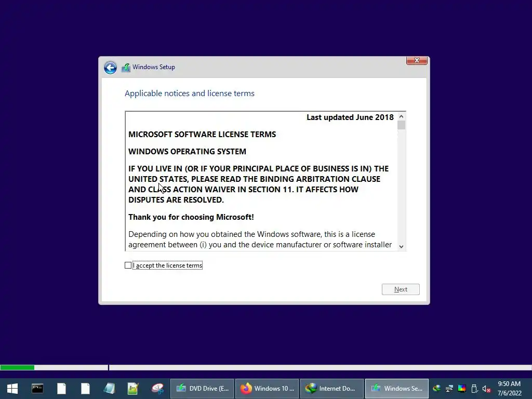This screenshot has height=399, width=532.
Task: Click the blank document icon beside Command Prompt
Action: click(x=61, y=389)
